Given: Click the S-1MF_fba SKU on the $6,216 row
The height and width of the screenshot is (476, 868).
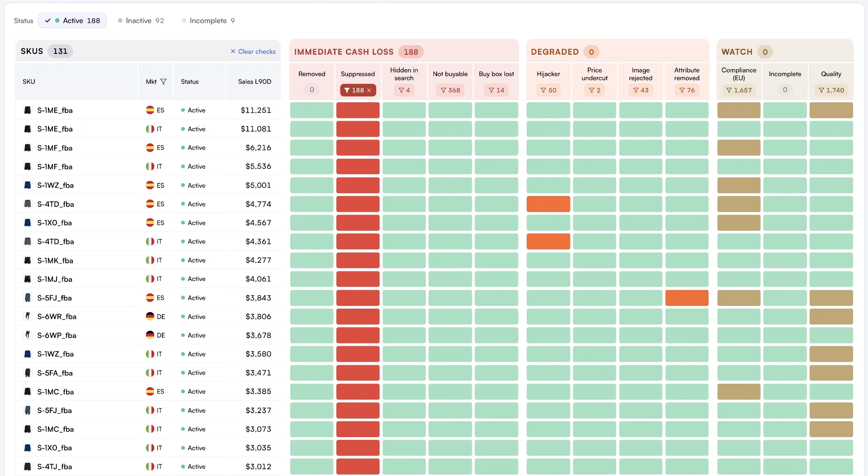Looking at the screenshot, I should click(55, 148).
